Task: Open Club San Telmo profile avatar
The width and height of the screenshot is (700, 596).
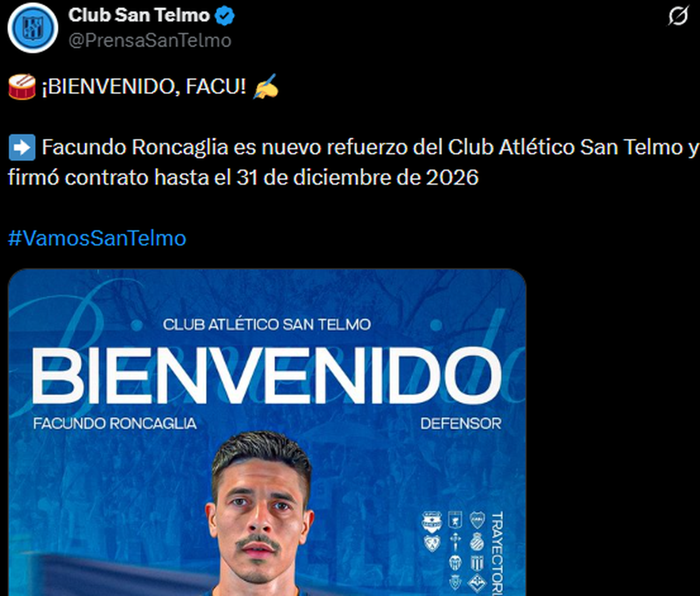Action: pos(33,27)
